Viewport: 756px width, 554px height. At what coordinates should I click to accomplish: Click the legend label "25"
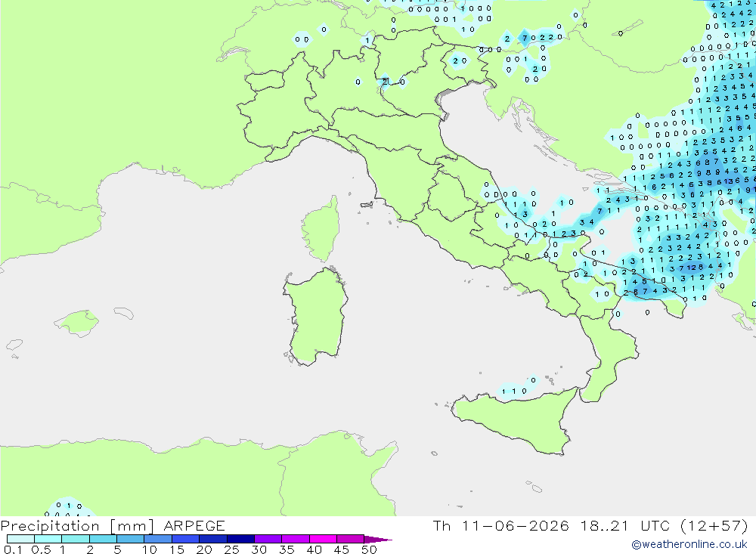[231, 549]
